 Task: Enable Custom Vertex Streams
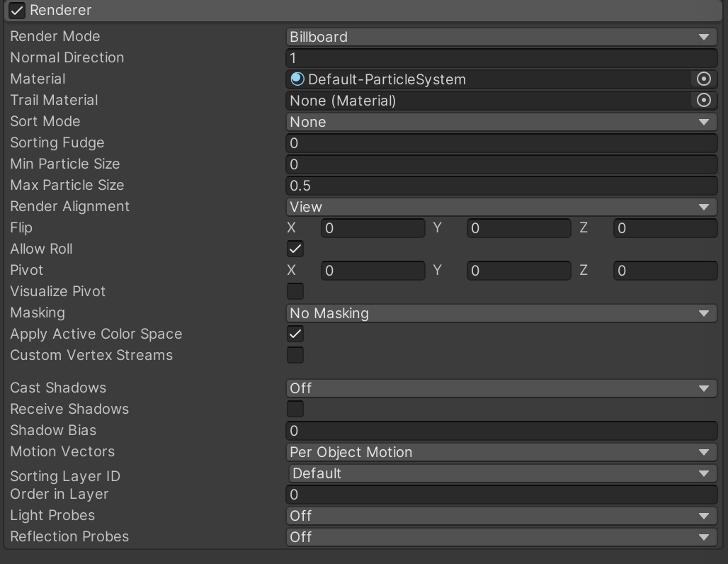(295, 355)
